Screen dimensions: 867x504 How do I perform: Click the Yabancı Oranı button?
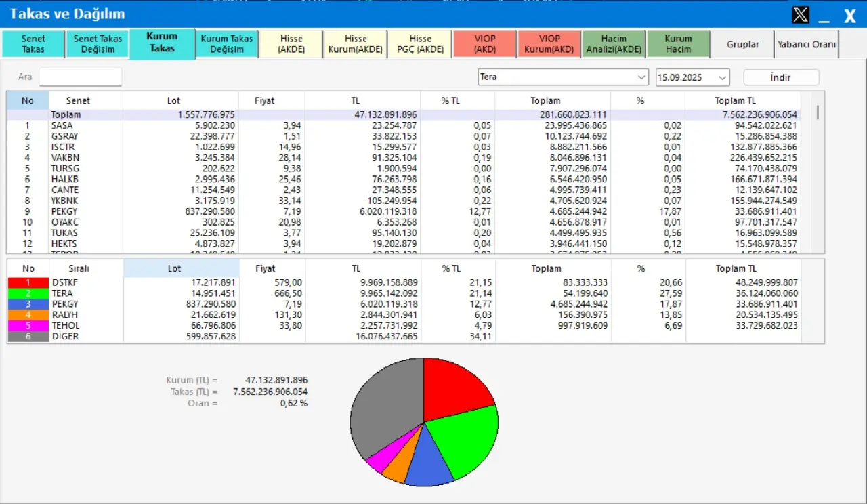pos(807,44)
